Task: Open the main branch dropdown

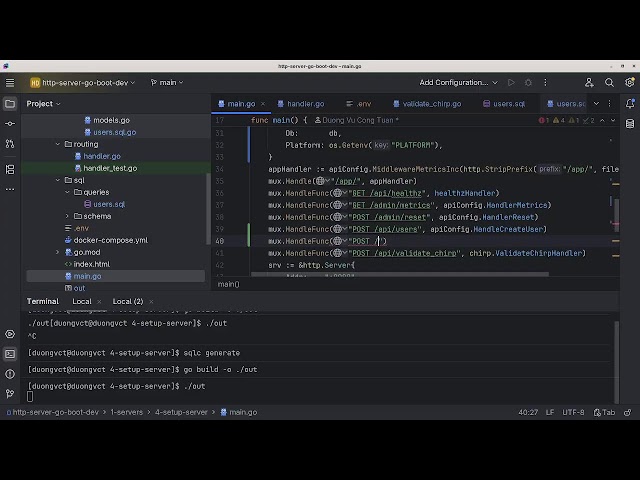Action: [167, 82]
